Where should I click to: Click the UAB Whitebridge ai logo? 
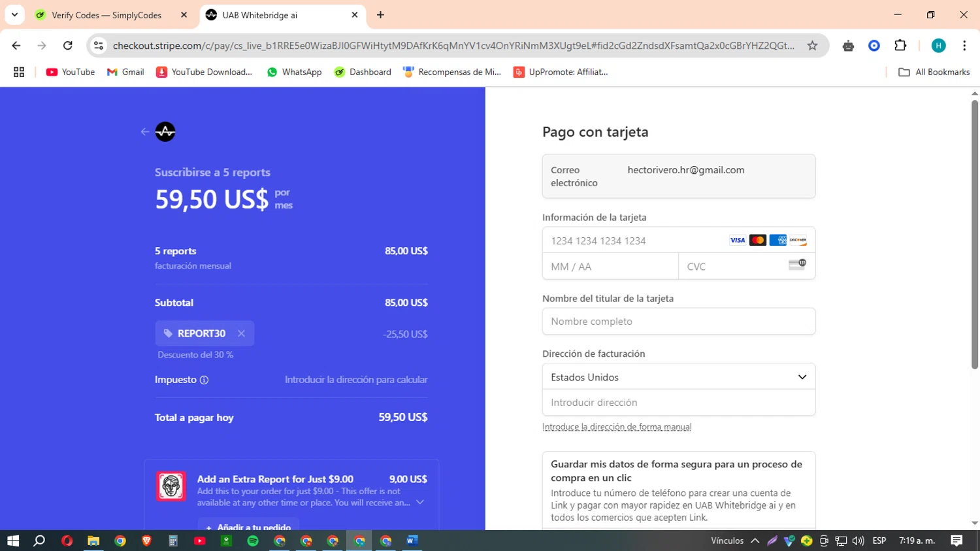[165, 132]
